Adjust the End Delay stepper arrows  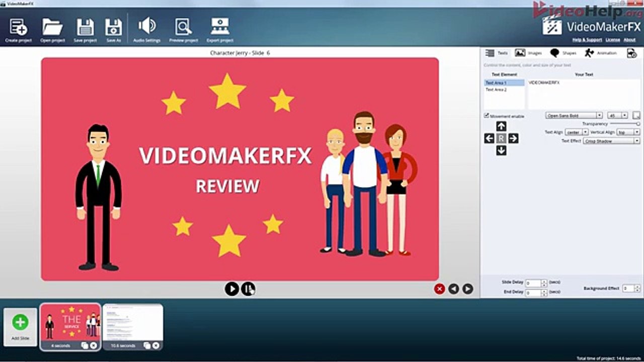point(544,292)
